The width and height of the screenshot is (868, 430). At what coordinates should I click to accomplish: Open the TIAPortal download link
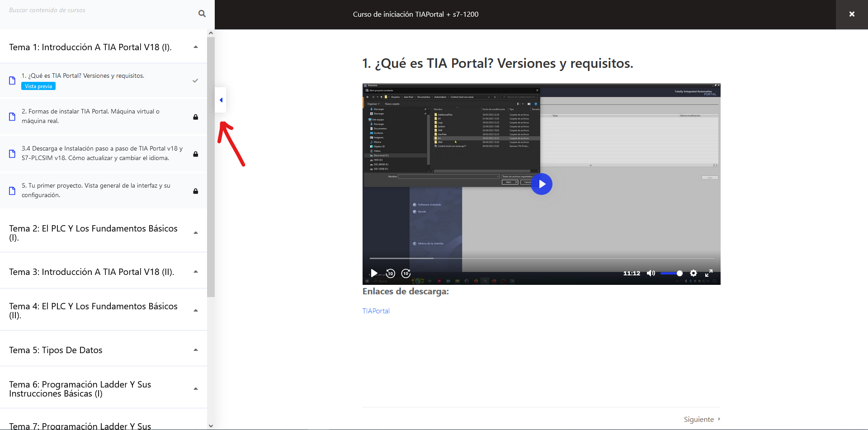tap(376, 311)
